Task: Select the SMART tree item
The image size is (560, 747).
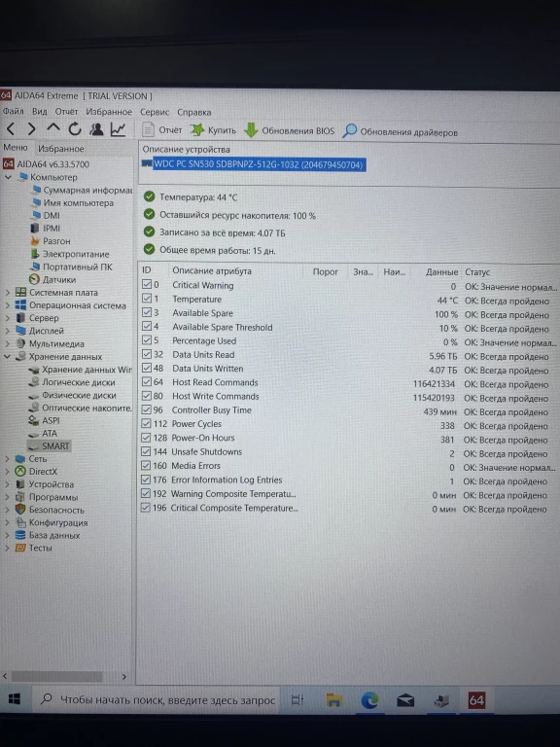Action: pos(49,445)
